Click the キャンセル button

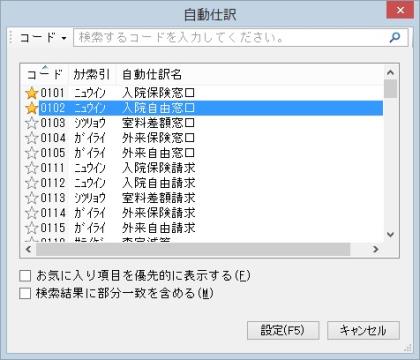[363, 330]
